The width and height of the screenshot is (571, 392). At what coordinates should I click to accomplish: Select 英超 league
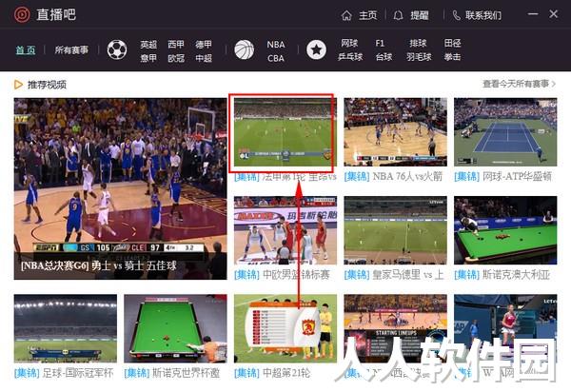[x=148, y=45]
